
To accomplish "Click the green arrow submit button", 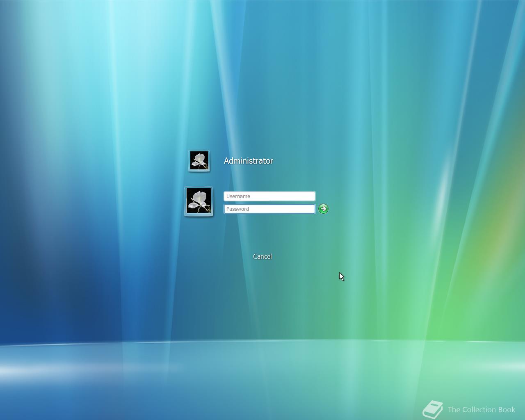I will [x=323, y=209].
